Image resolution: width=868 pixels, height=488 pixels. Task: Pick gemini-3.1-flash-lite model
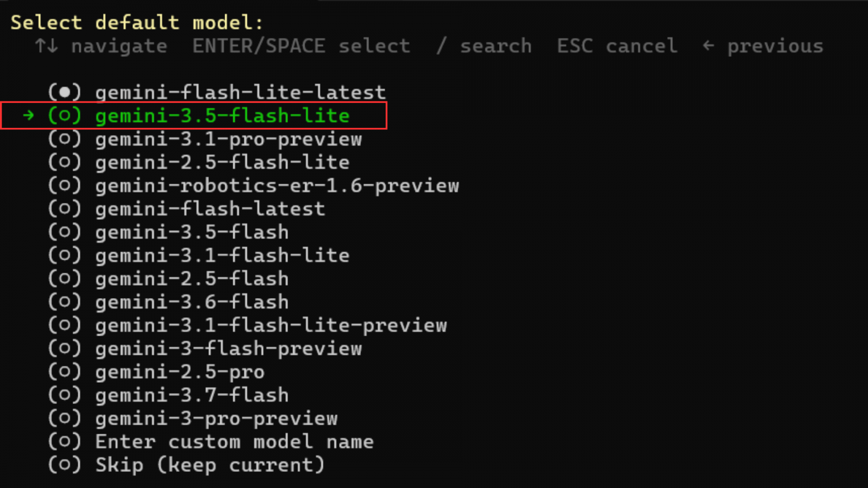tap(199, 255)
